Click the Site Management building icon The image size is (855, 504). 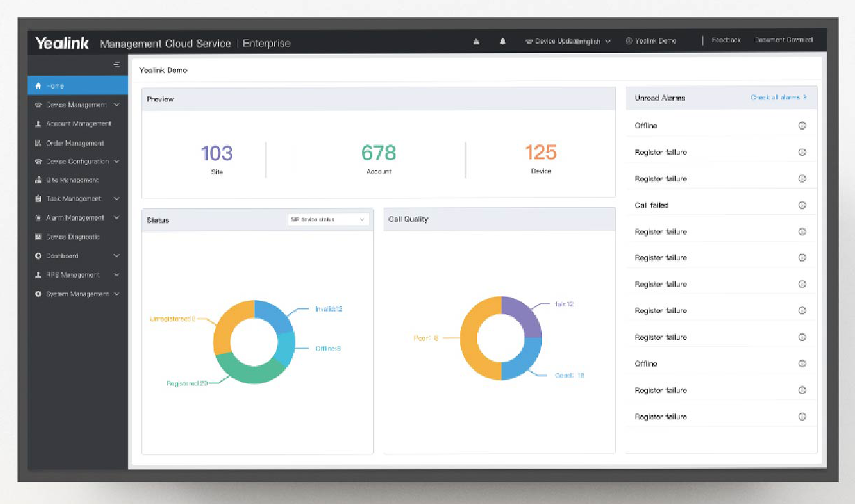point(39,180)
